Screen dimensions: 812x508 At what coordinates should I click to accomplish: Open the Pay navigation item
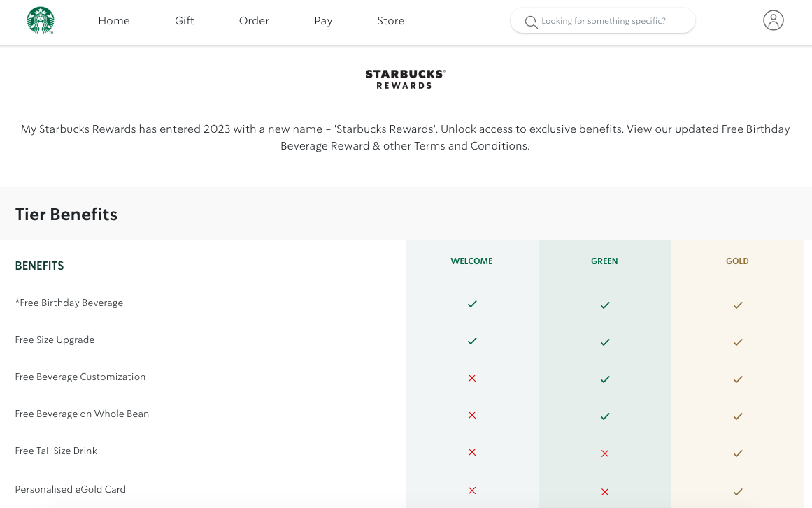click(323, 21)
